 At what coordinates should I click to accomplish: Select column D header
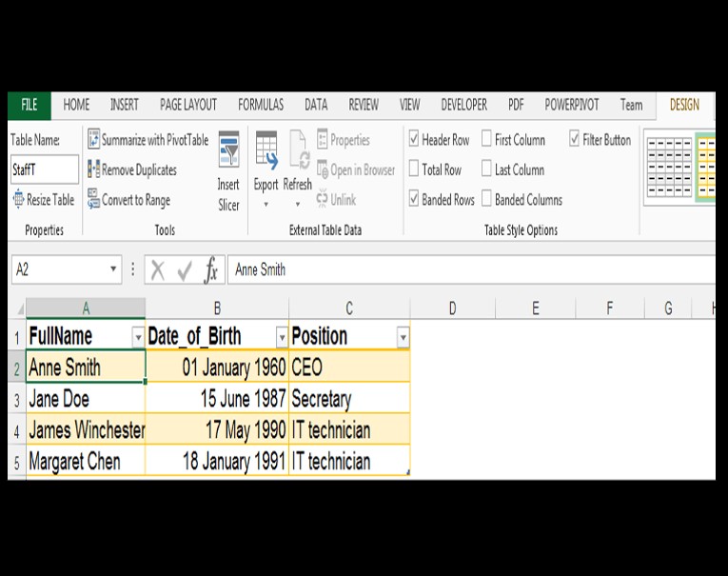453,308
